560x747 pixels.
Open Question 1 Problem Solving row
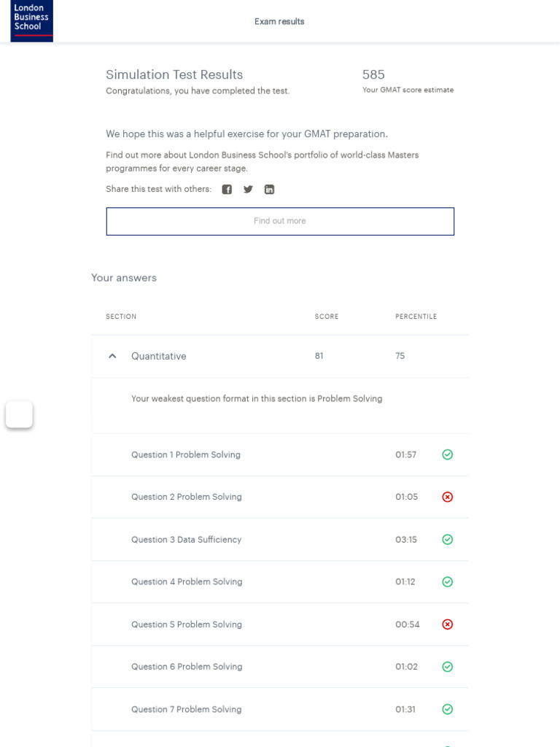(186, 454)
